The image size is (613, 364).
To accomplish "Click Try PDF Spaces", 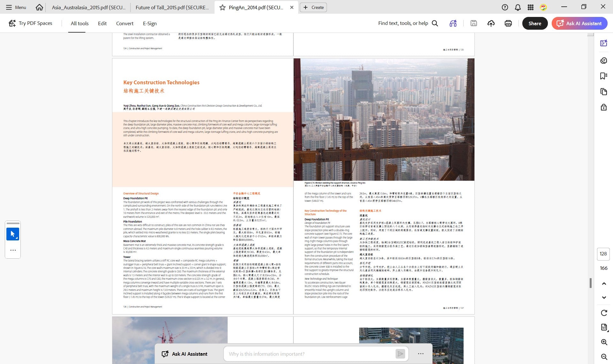I will (31, 23).
